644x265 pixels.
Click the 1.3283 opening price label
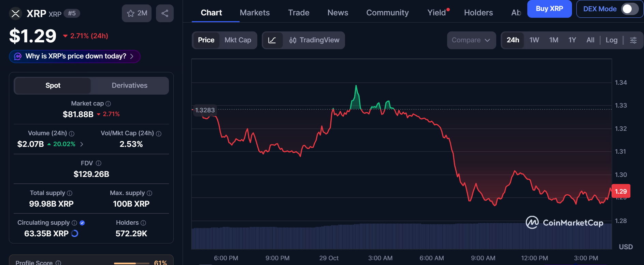pyautogui.click(x=205, y=110)
